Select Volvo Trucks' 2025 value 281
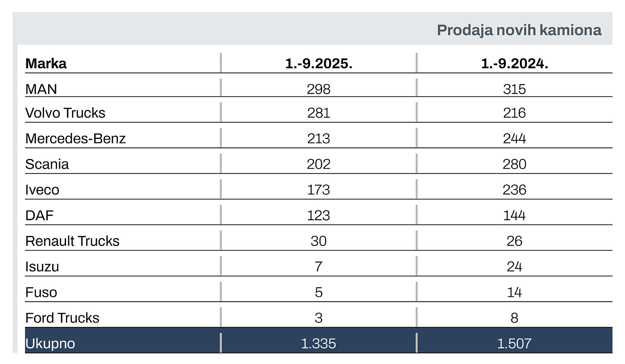Image resolution: width=625 pixels, height=364 pixels. [x=318, y=113]
